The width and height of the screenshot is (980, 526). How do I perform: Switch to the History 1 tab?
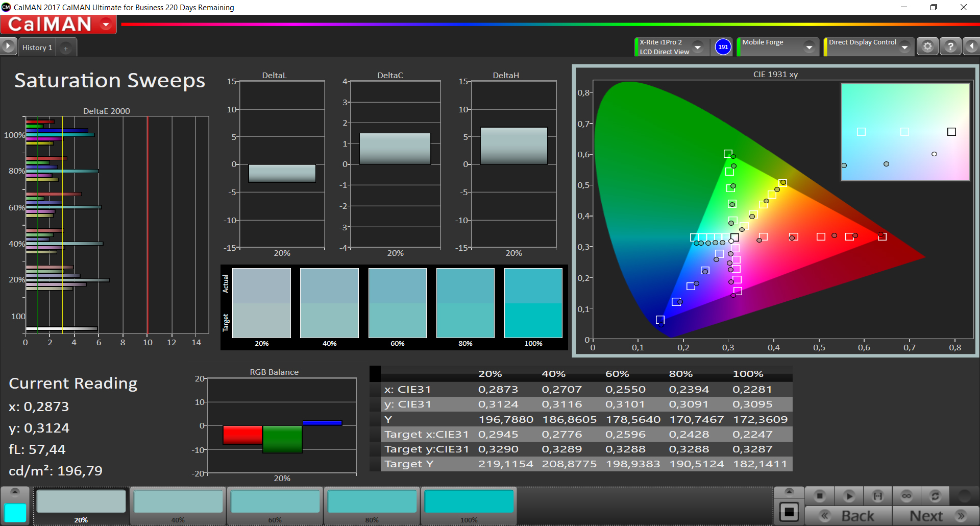(37, 47)
